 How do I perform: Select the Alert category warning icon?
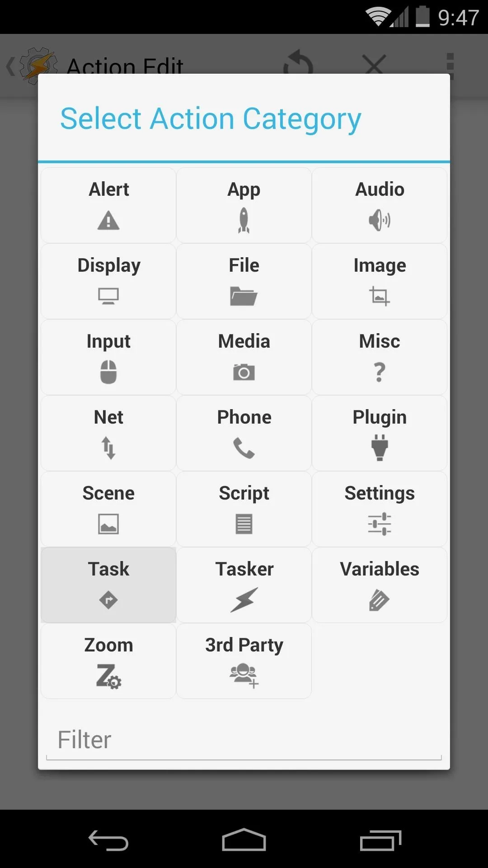pos(108,221)
